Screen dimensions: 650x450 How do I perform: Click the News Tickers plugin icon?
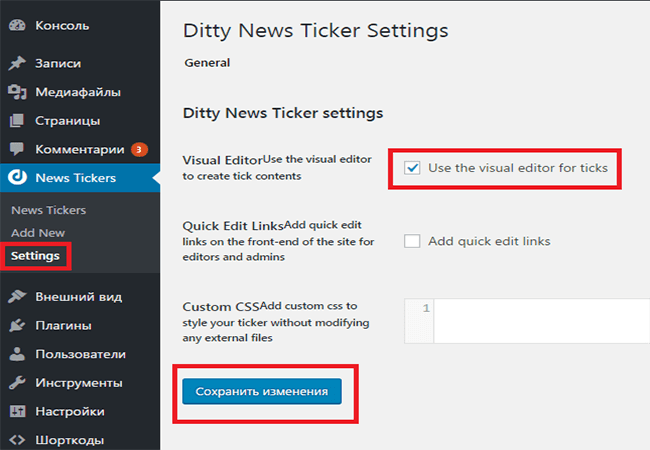tap(17, 177)
